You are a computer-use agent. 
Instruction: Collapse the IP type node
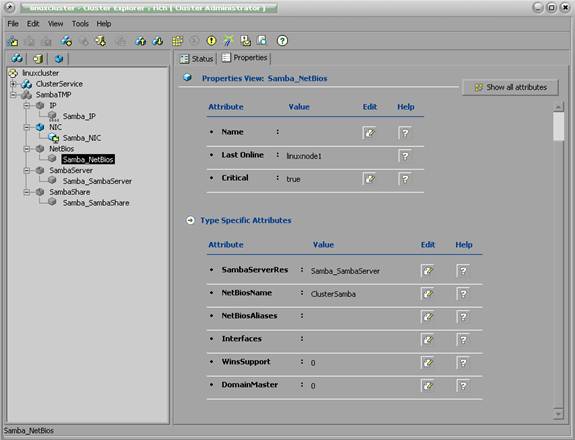[x=27, y=106]
